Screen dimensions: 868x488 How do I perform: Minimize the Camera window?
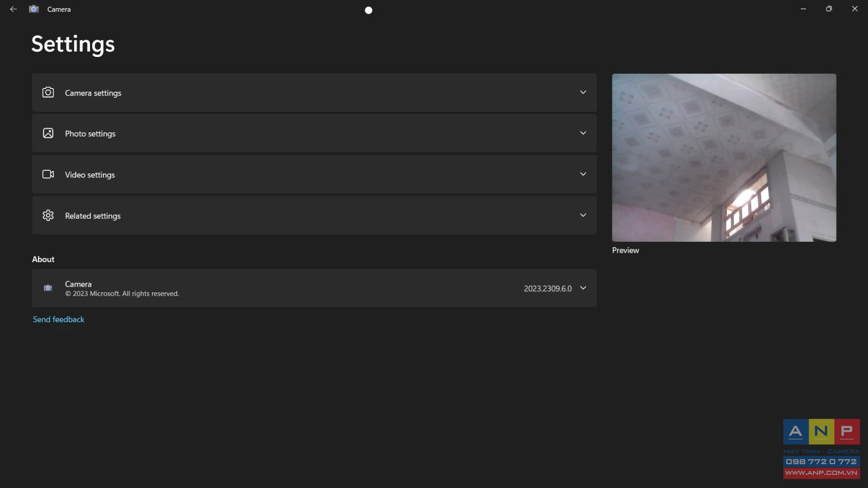(x=803, y=9)
